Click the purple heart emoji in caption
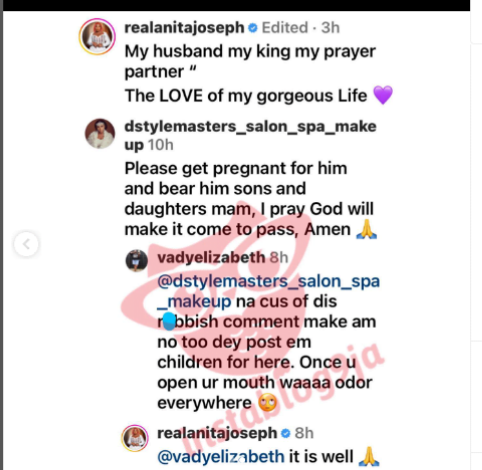482x470 pixels. click(x=383, y=95)
